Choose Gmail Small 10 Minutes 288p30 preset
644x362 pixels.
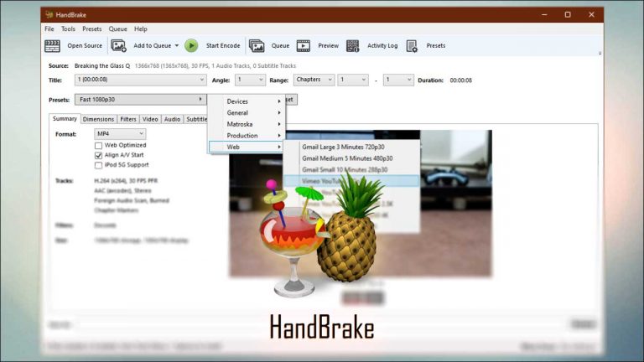click(351, 169)
